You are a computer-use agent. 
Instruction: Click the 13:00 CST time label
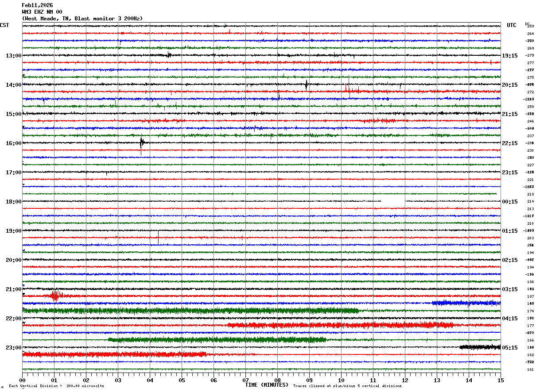click(13, 56)
